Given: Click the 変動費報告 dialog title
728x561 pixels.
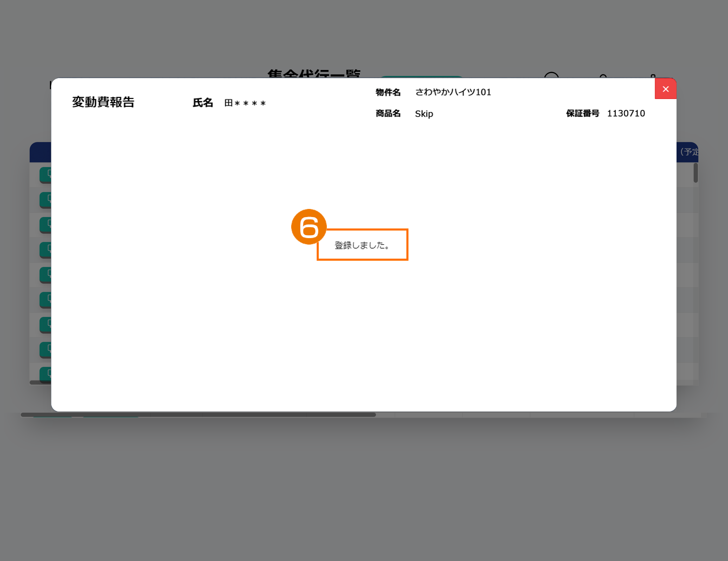Looking at the screenshot, I should 103,102.
